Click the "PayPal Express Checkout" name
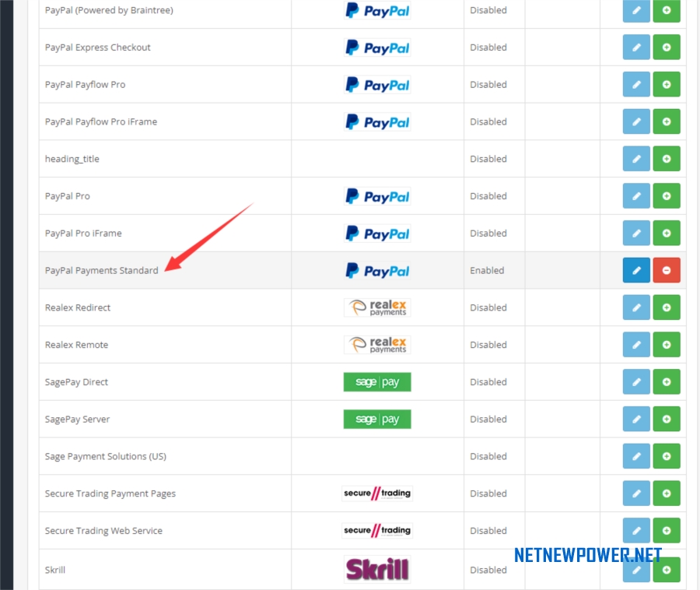The width and height of the screenshot is (700, 590). (x=97, y=47)
